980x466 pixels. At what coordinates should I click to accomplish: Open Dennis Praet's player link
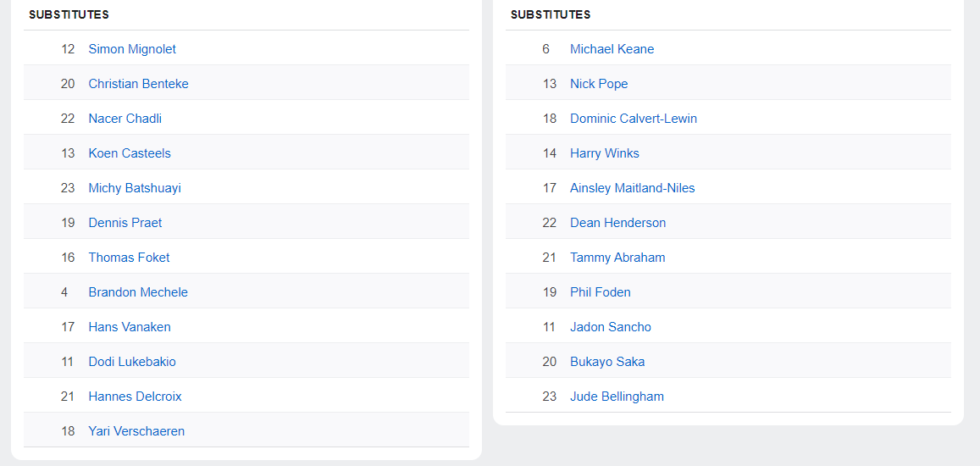click(x=125, y=223)
